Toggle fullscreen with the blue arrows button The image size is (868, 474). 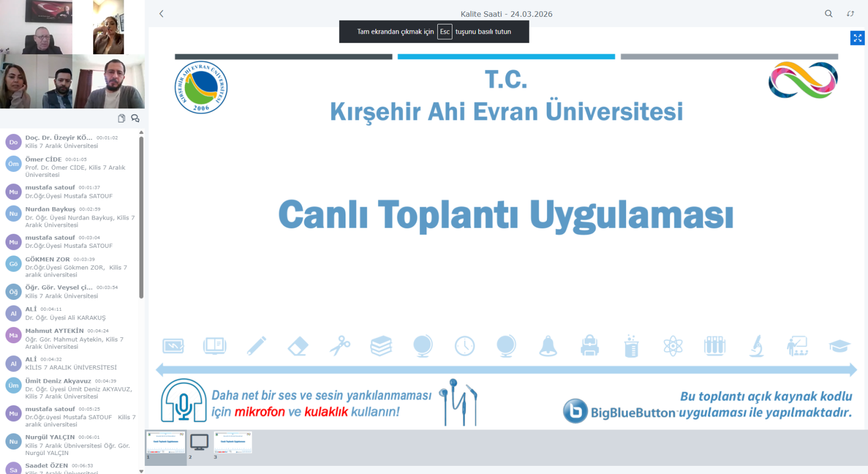coord(857,38)
